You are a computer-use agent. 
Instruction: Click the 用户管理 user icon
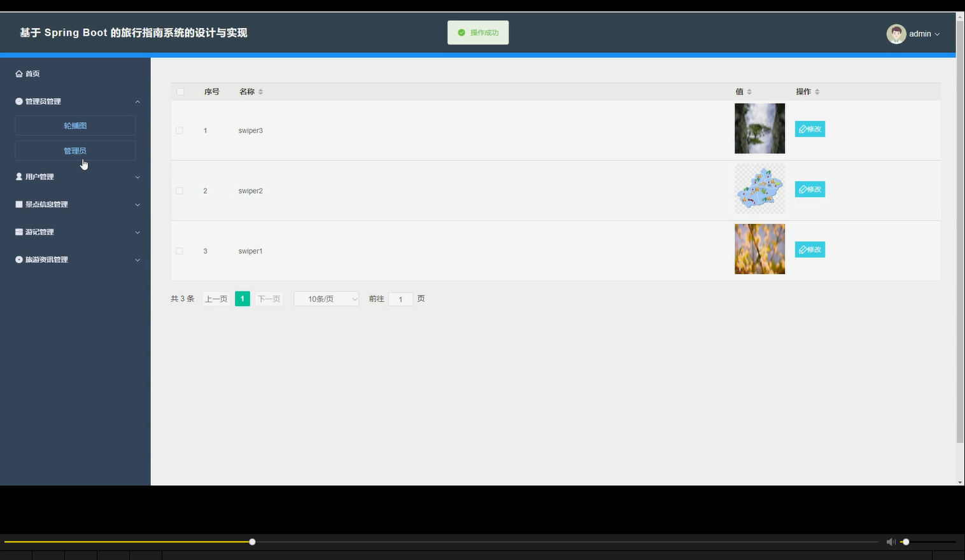click(x=19, y=176)
